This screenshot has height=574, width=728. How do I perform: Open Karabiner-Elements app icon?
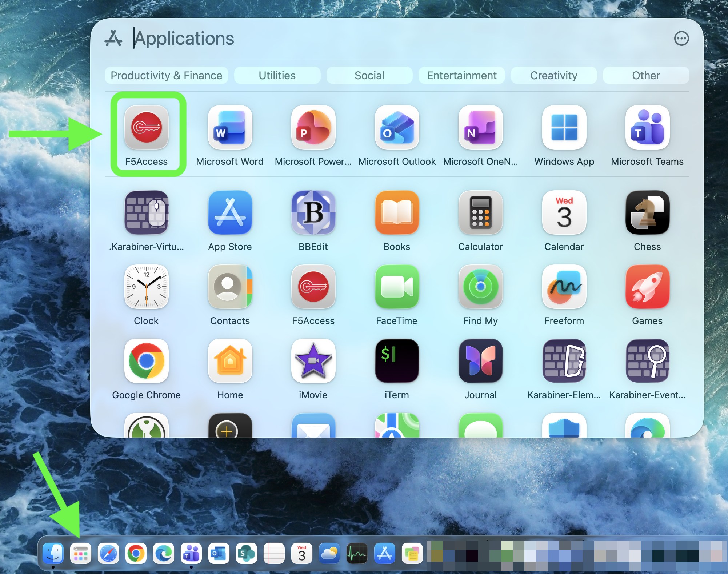(x=564, y=361)
